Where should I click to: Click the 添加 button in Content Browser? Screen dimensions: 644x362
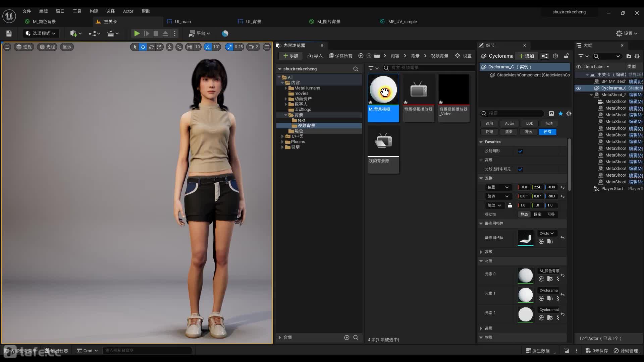(291, 56)
